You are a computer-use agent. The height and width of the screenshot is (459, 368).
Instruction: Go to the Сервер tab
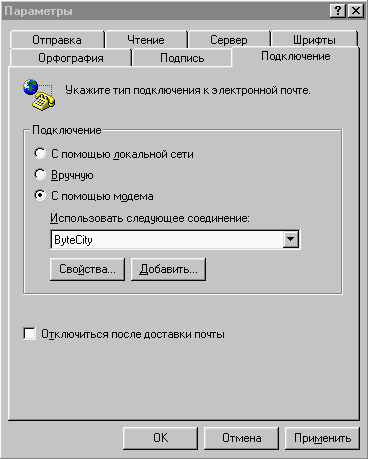click(x=229, y=40)
